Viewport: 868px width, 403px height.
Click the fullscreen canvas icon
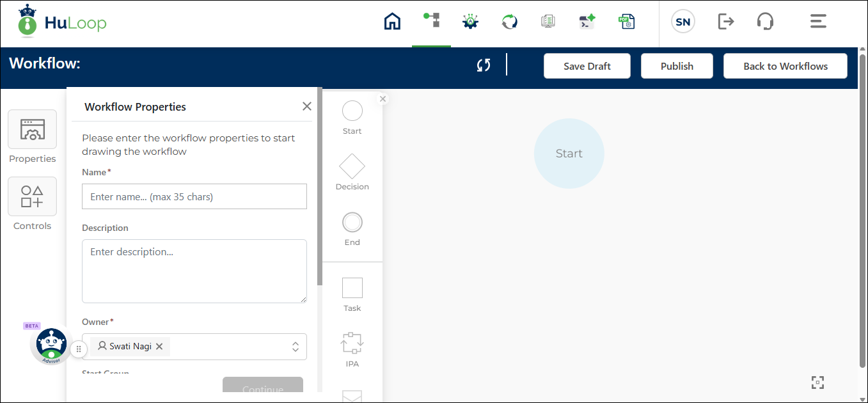pyautogui.click(x=817, y=383)
